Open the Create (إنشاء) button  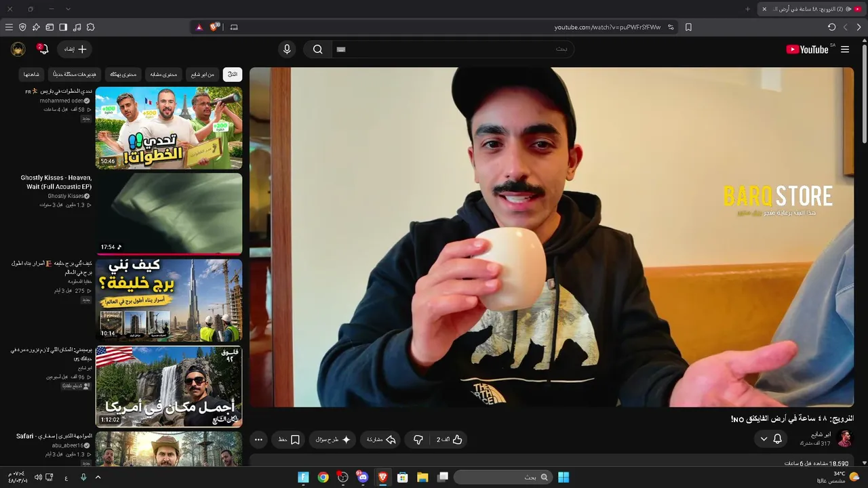[x=75, y=49]
